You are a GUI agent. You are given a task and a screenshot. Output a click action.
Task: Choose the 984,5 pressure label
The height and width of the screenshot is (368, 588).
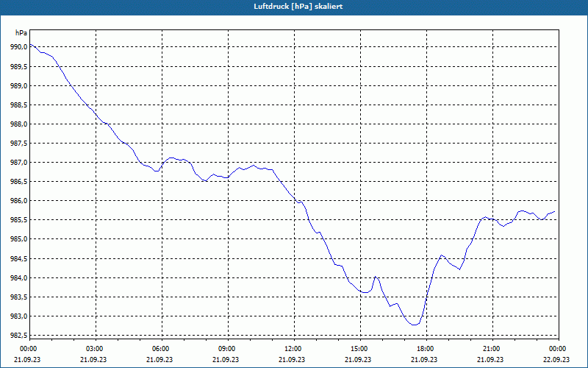click(x=19, y=258)
